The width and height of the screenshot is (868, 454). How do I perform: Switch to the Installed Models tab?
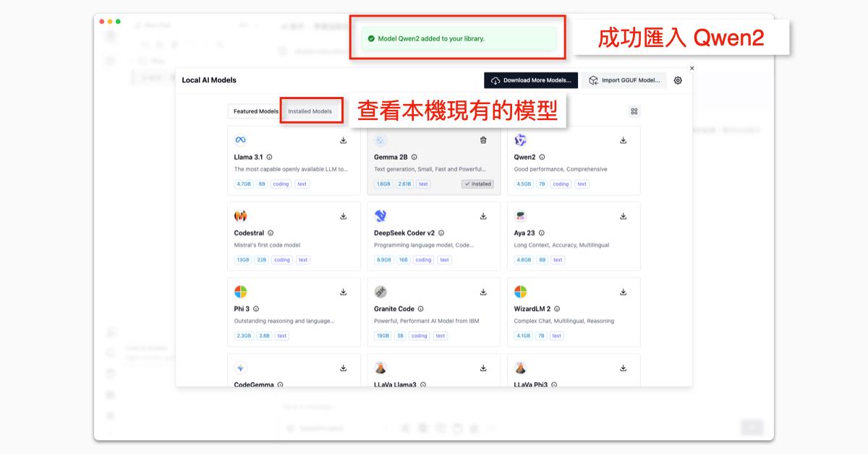click(310, 111)
